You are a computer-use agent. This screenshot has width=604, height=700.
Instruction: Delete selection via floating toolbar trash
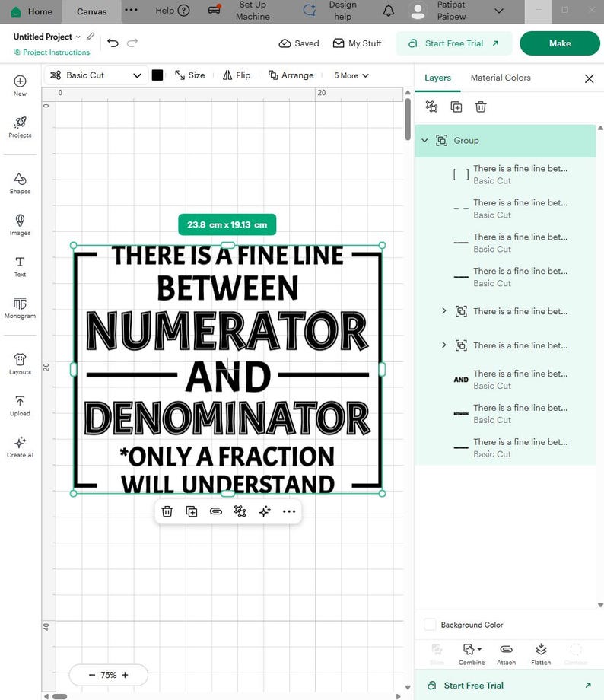pos(167,511)
